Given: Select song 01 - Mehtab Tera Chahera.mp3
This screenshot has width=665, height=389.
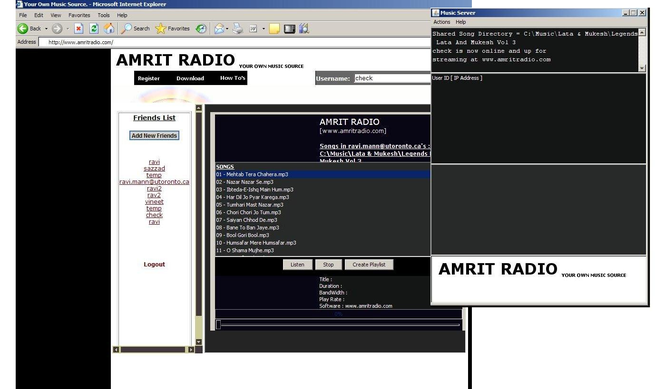Looking at the screenshot, I should point(322,174).
